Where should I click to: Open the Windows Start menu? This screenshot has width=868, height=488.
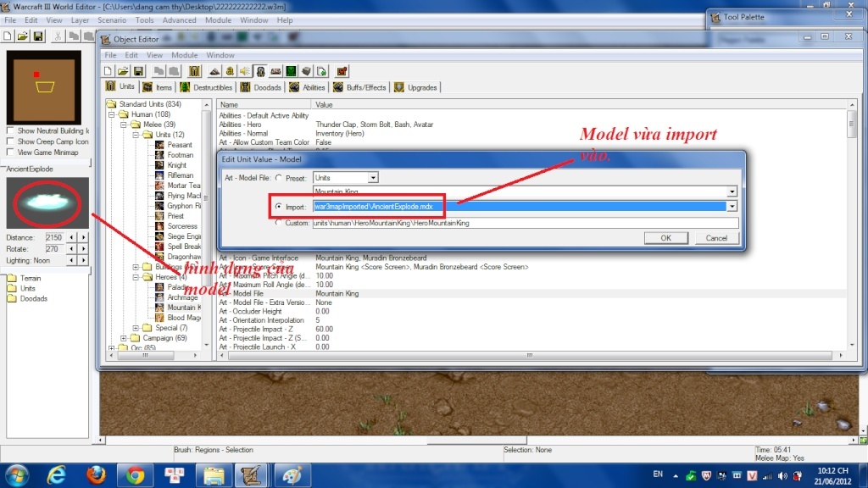click(17, 475)
